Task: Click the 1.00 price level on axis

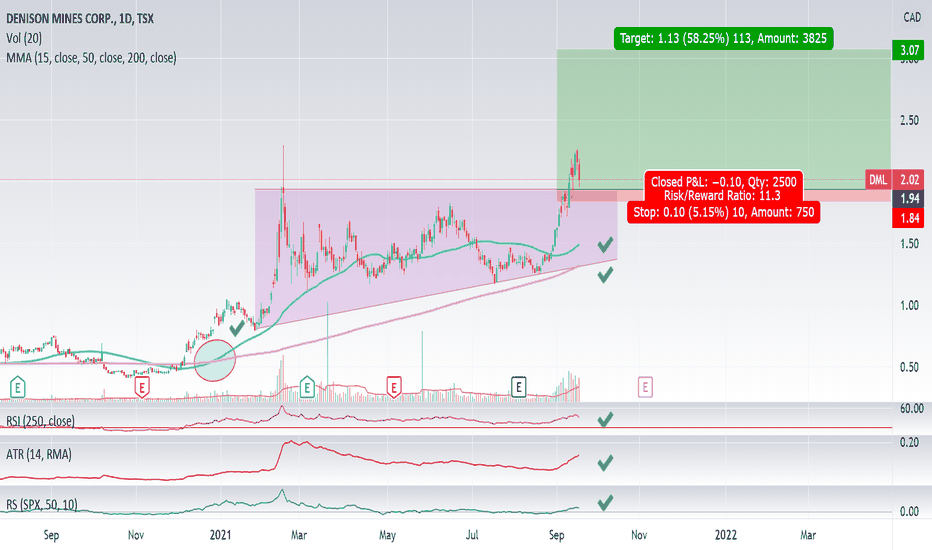Action: tap(909, 306)
